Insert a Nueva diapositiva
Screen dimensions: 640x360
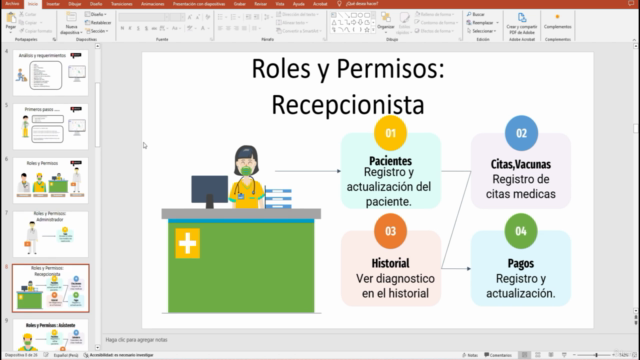71,23
